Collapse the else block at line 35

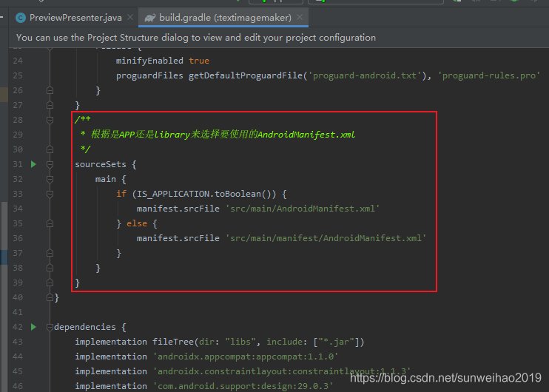(50, 223)
